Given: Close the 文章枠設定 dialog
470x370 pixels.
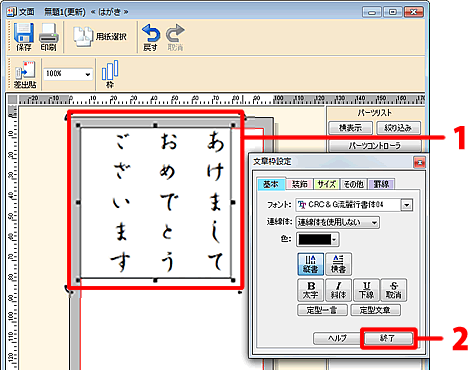Looking at the screenshot, I should [x=419, y=162].
